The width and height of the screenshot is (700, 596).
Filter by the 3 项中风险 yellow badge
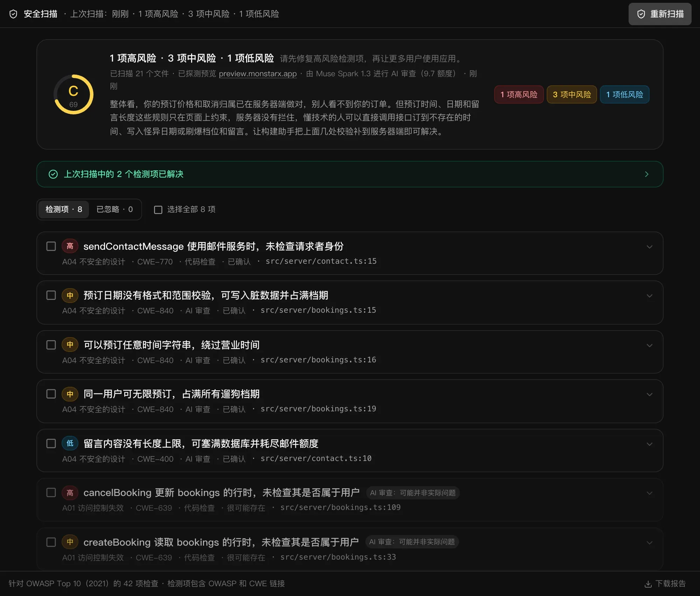click(x=572, y=94)
